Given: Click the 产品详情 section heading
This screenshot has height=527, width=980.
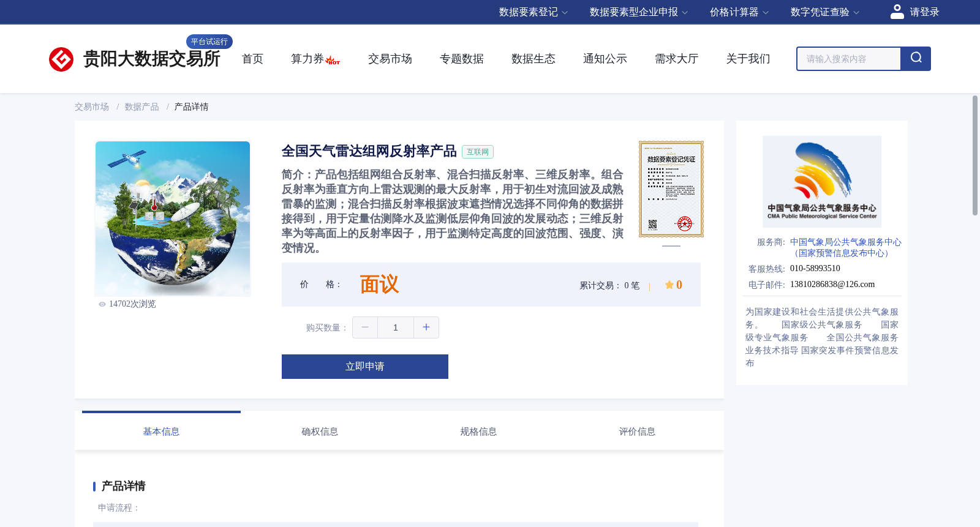Looking at the screenshot, I should [123, 486].
